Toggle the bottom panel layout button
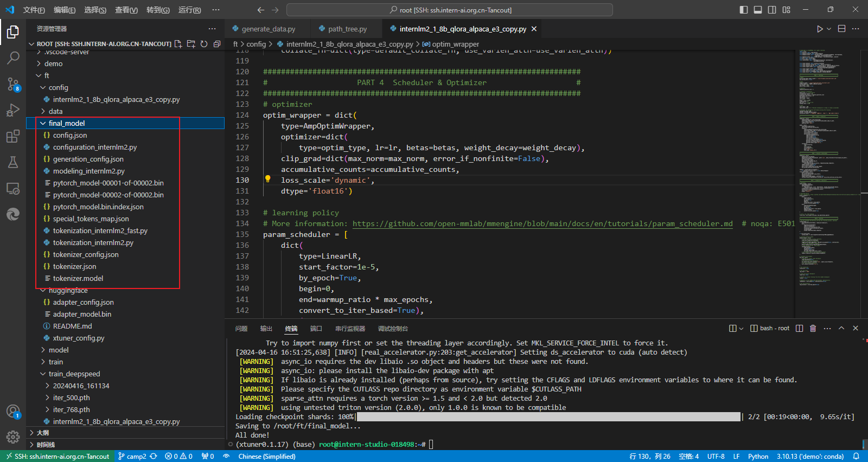The width and height of the screenshot is (868, 462). point(758,10)
